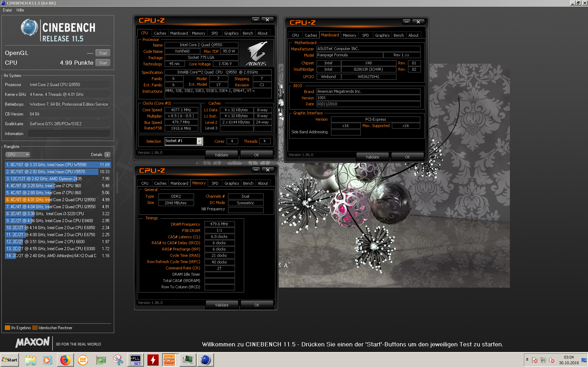Open the Hilfe menu

[20, 10]
